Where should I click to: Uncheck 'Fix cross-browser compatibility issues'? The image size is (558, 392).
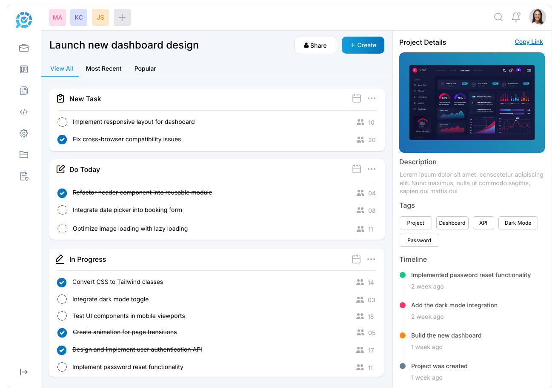[62, 140]
